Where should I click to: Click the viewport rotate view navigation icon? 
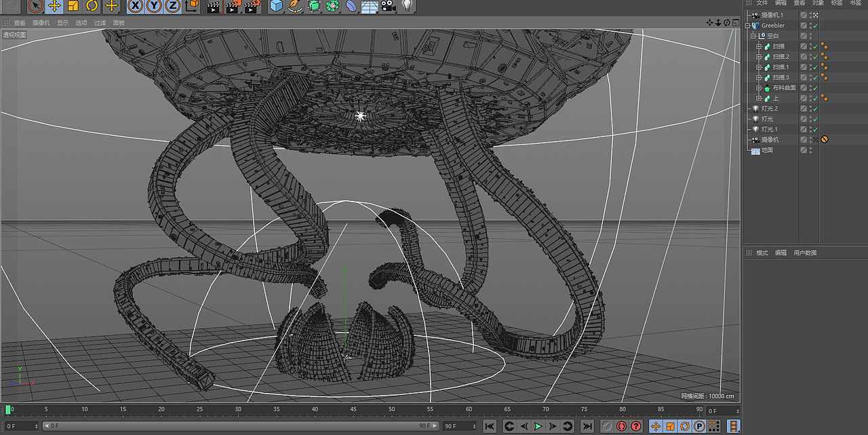(726, 22)
